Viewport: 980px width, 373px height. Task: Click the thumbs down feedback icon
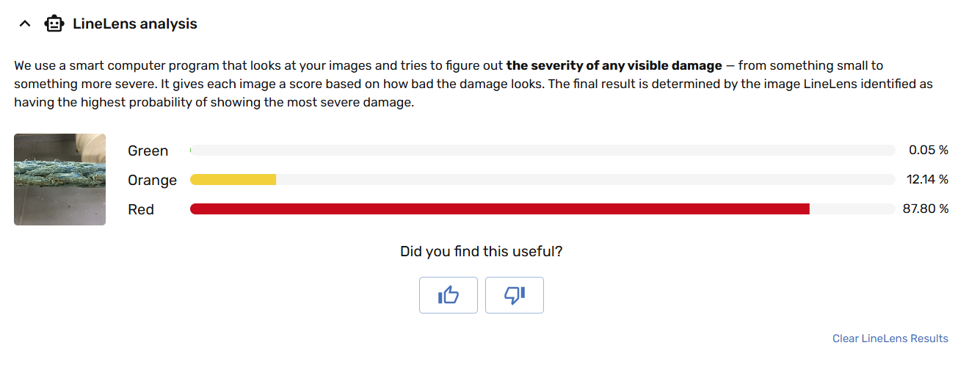click(x=514, y=295)
